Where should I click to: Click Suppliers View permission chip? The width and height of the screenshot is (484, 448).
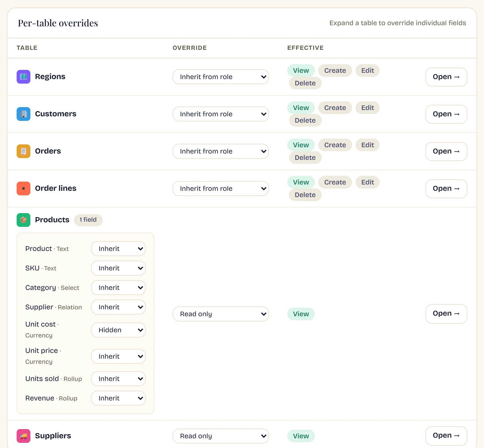301,436
